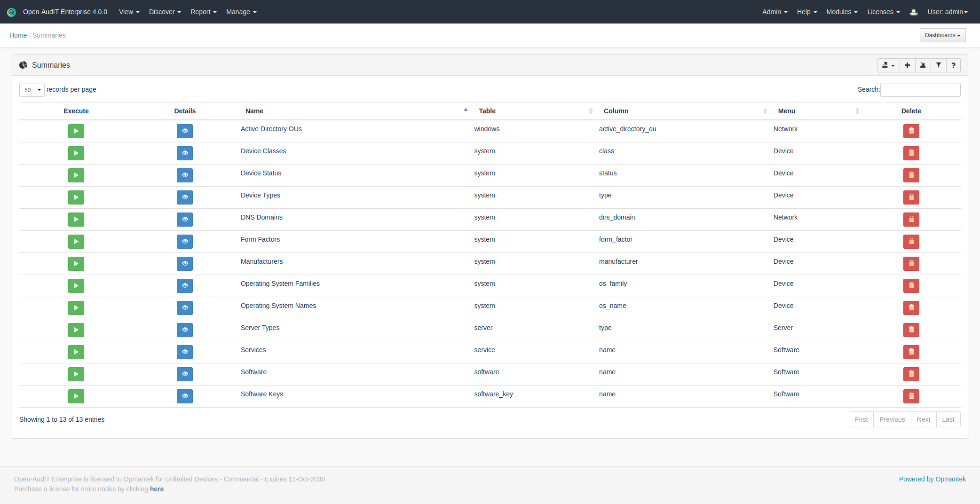Open the export dropdown in Summaries toolbar
This screenshot has height=504, width=980.
point(888,65)
